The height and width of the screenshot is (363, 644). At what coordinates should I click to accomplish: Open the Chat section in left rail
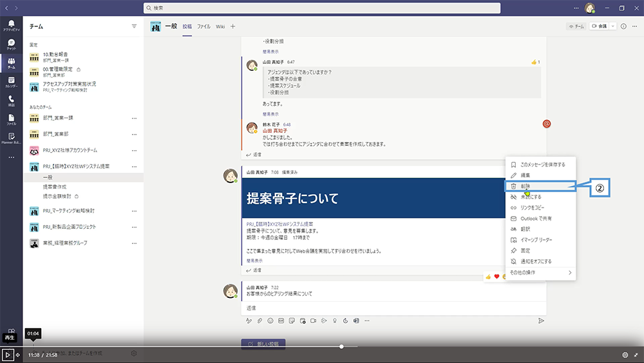click(11, 44)
